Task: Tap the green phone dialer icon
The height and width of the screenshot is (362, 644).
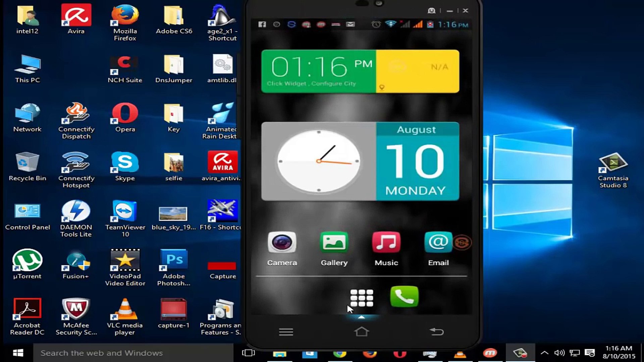Action: [405, 297]
